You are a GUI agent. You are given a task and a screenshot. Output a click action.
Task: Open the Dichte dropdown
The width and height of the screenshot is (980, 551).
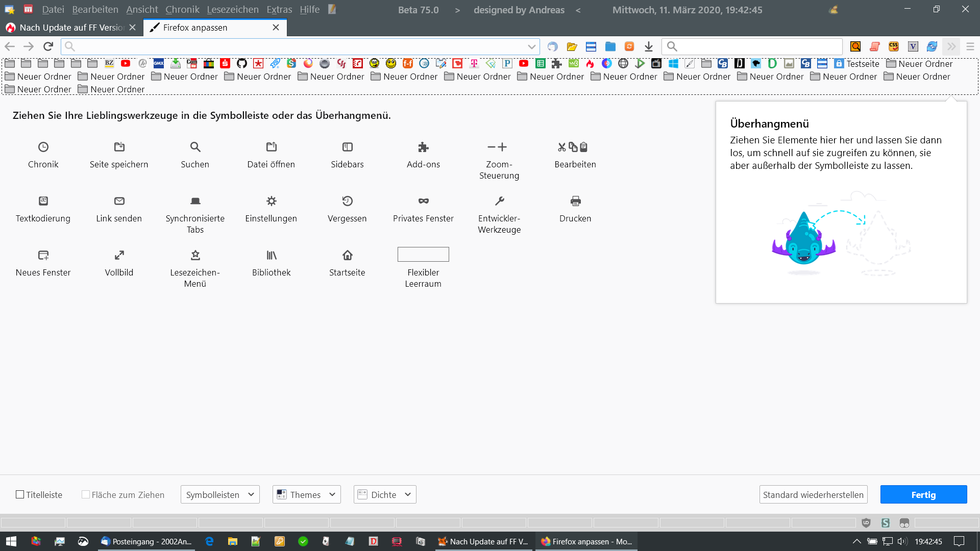[385, 494]
